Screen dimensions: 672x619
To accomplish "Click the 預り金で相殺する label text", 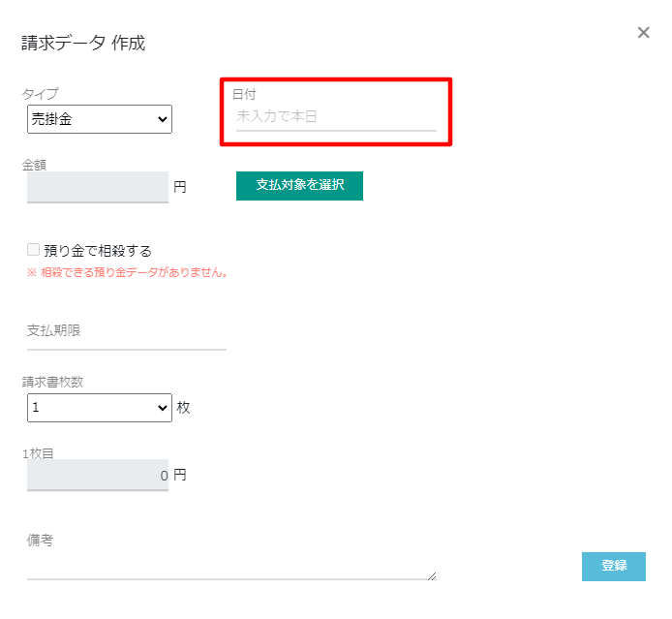I will click(98, 251).
